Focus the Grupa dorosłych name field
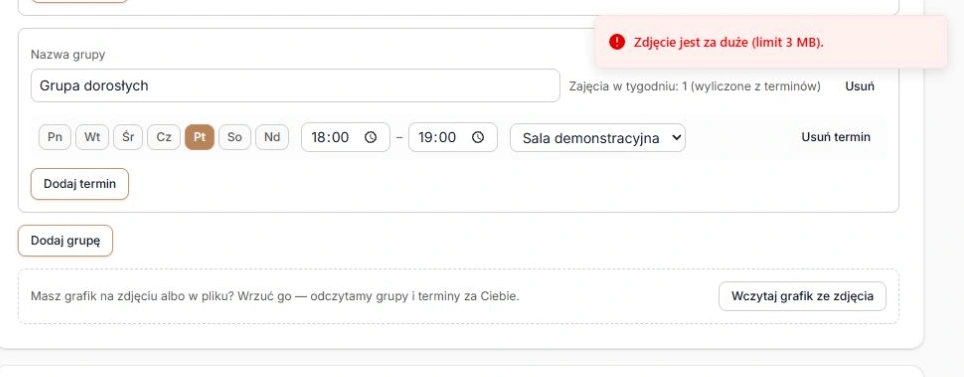 pyautogui.click(x=295, y=85)
